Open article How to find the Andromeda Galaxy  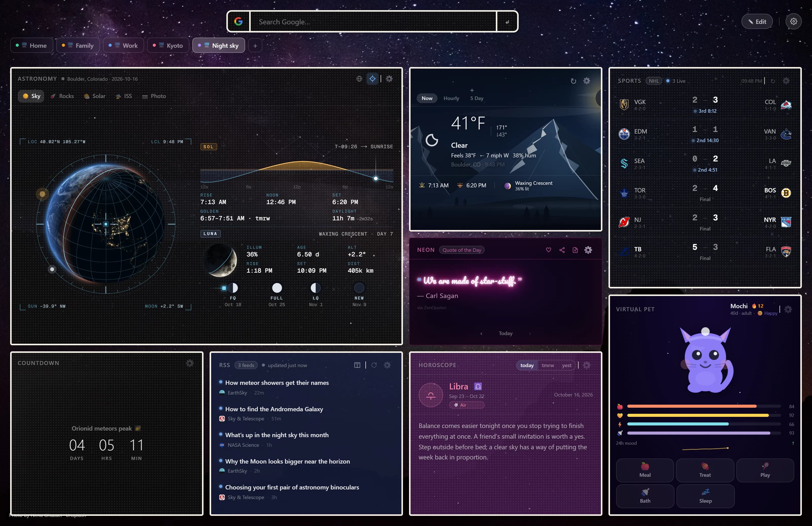(274, 409)
